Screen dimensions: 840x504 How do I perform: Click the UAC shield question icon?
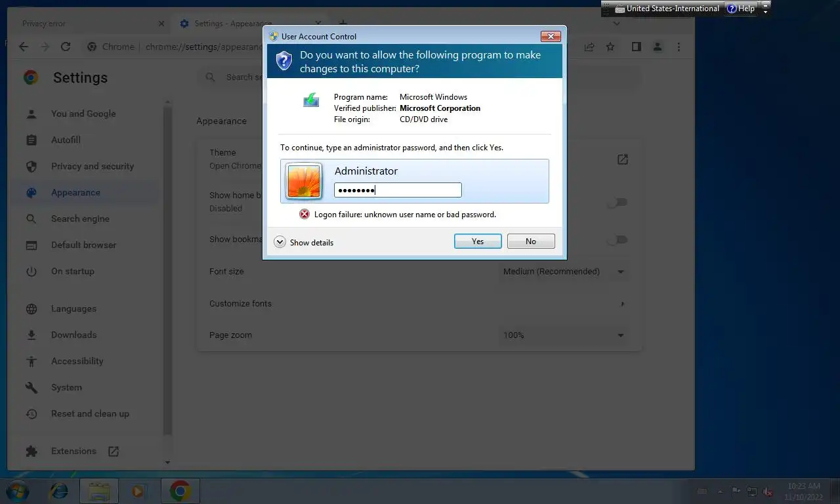283,61
